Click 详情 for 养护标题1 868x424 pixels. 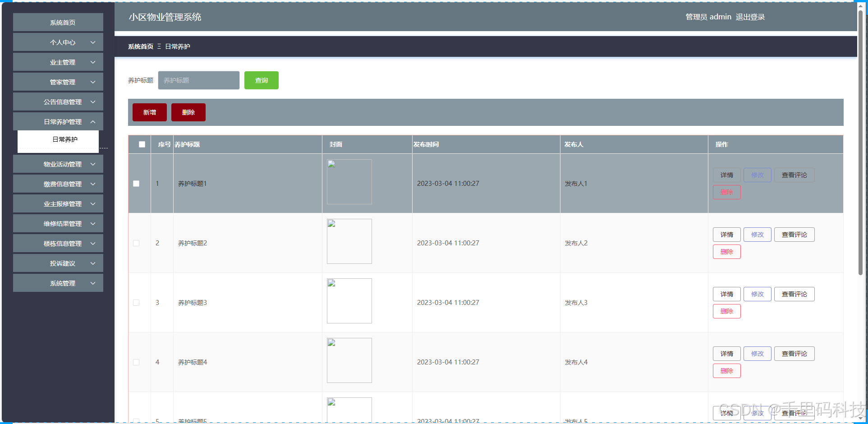pos(727,175)
